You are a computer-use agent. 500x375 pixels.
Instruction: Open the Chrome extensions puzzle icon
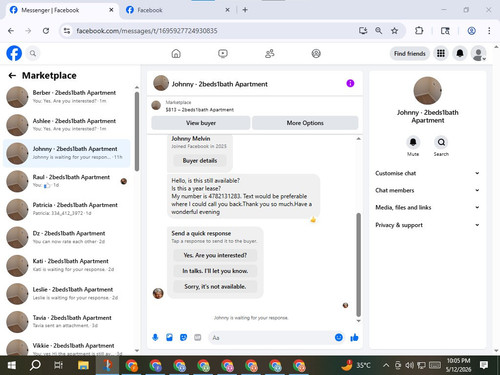pyautogui.click(x=419, y=31)
